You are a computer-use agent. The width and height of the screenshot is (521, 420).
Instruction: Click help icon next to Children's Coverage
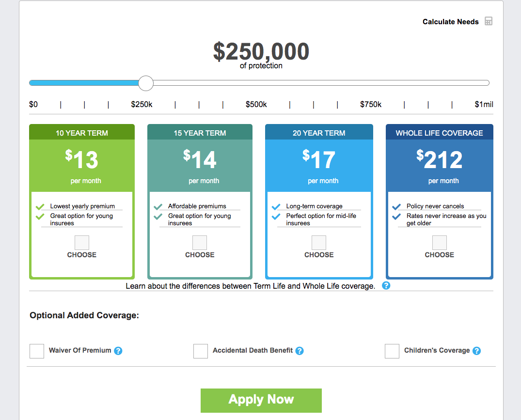476,351
